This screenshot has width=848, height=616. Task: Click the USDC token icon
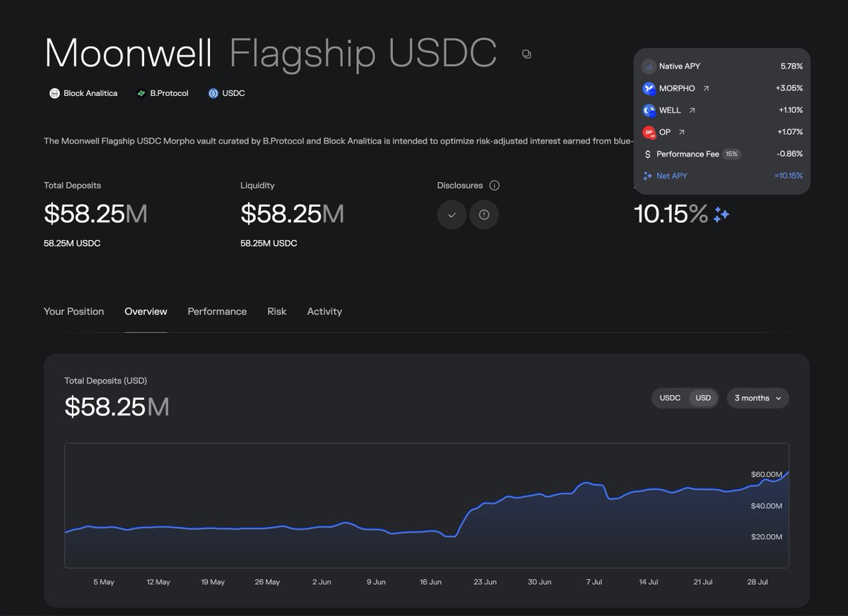(x=213, y=93)
